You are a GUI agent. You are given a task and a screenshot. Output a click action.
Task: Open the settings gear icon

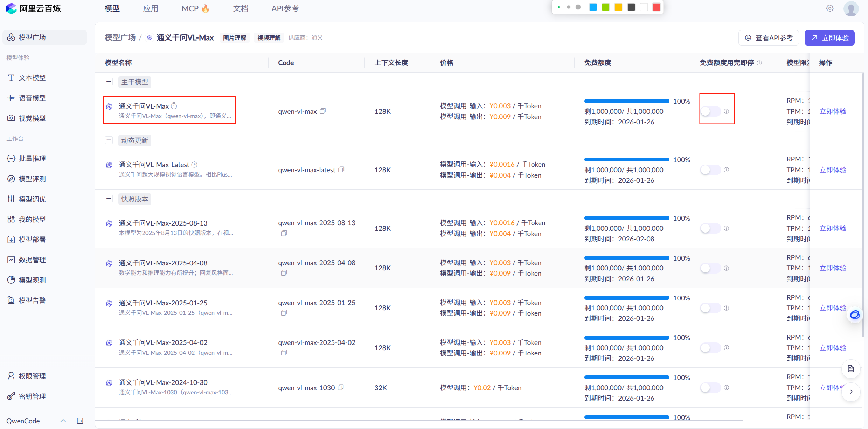(x=830, y=8)
